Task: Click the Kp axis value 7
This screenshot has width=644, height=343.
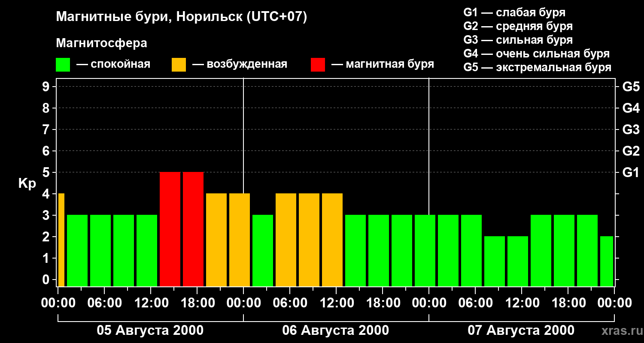Action: 46,129
